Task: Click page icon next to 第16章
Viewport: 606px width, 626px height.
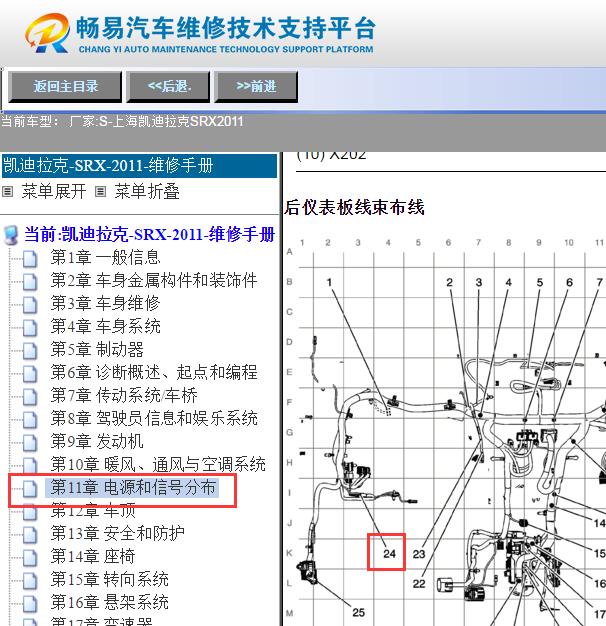Action: pos(30,604)
